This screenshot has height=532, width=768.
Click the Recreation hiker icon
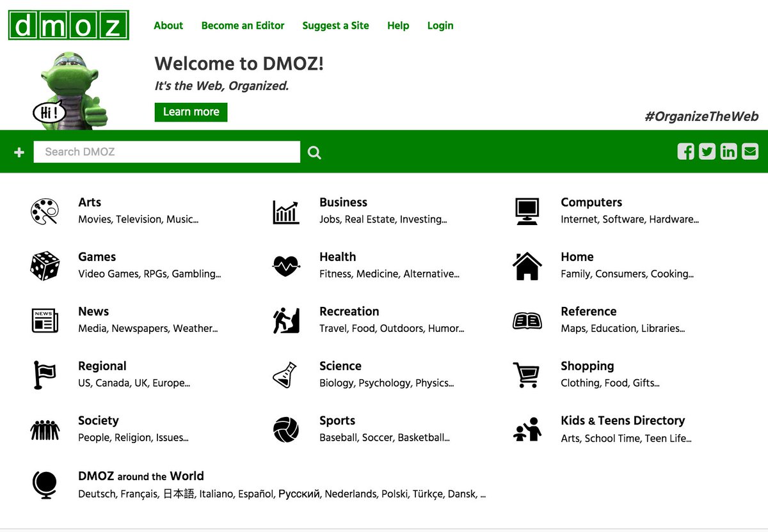[286, 320]
